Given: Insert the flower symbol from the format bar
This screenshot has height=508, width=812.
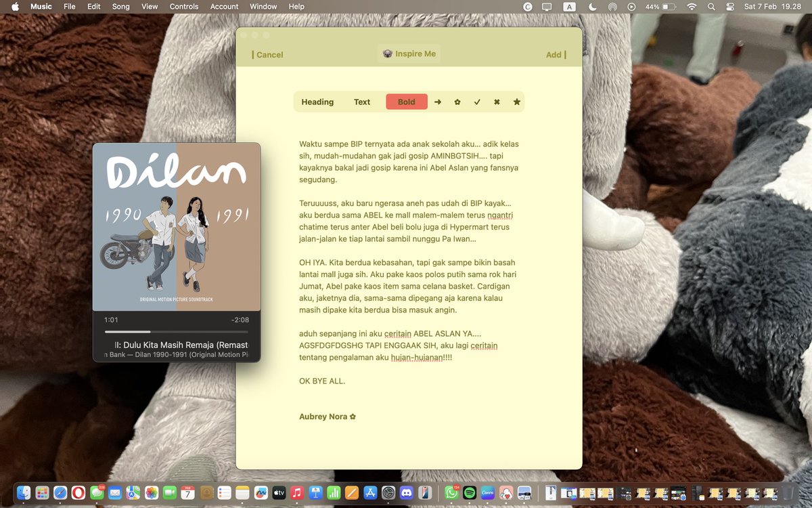Looking at the screenshot, I should [x=457, y=102].
